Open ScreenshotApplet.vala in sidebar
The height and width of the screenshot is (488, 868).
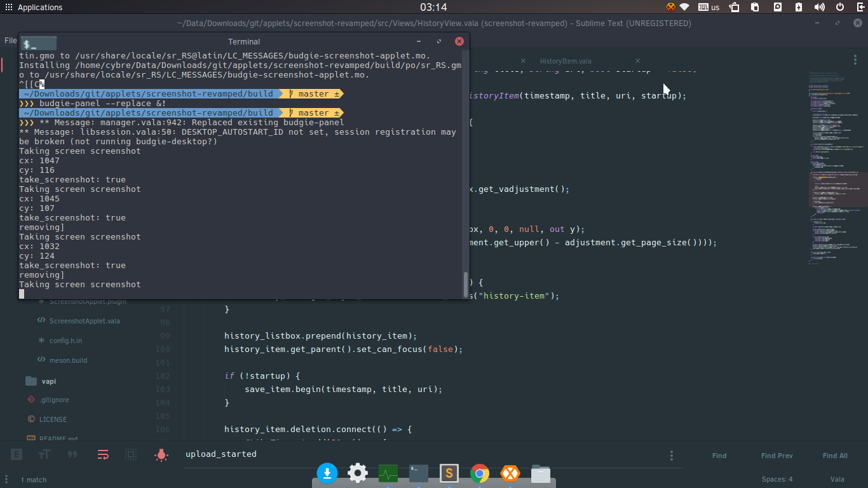pyautogui.click(x=85, y=321)
